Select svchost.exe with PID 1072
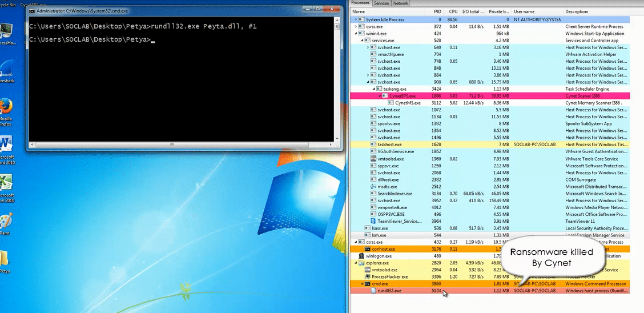The width and height of the screenshot is (644, 313). click(490, 110)
